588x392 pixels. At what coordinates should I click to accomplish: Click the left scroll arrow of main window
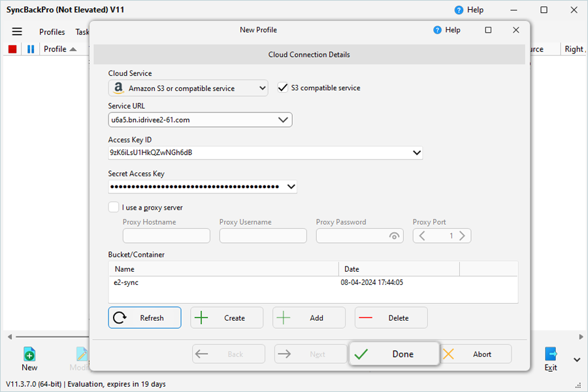point(10,337)
